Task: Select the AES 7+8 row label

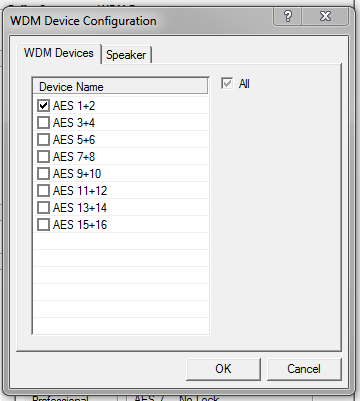Action: [74, 157]
